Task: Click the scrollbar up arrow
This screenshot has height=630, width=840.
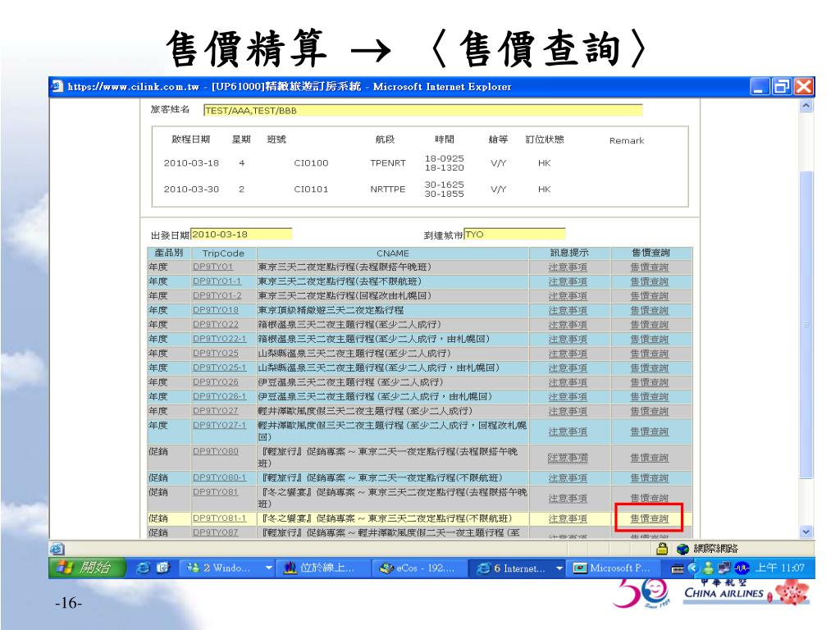Action: 806,106
